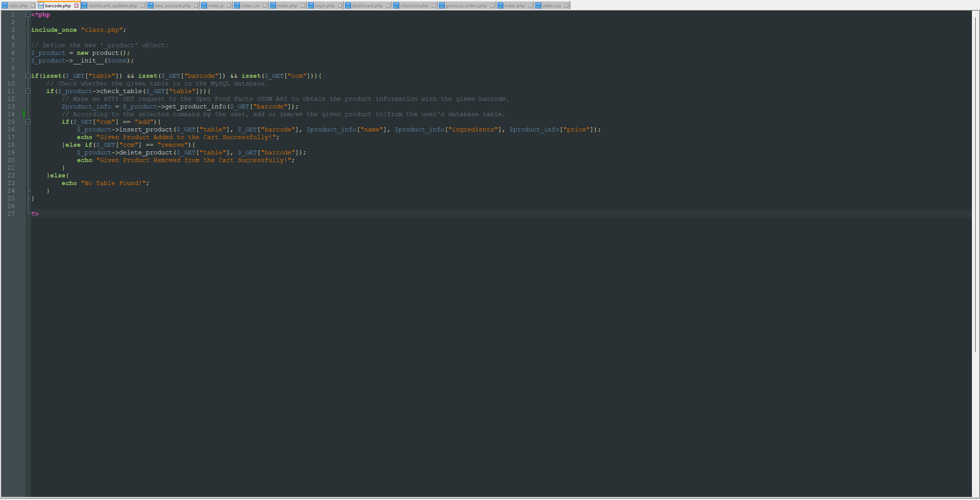The image size is (980, 500).
Task: Click the file icon on the class.php tab
Action: [5, 5]
